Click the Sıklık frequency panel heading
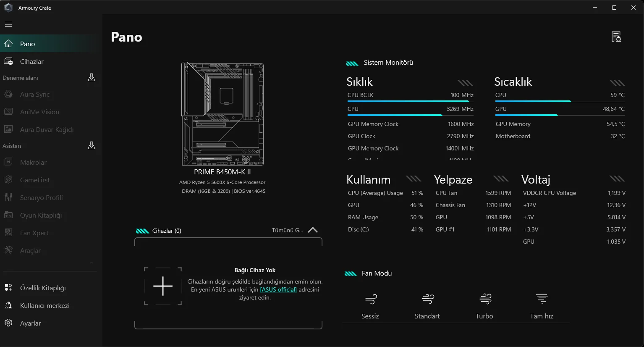644x347 pixels. click(x=359, y=81)
